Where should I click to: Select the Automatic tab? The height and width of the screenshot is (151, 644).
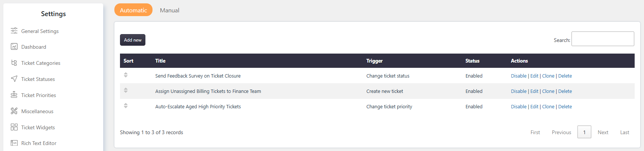(x=133, y=10)
